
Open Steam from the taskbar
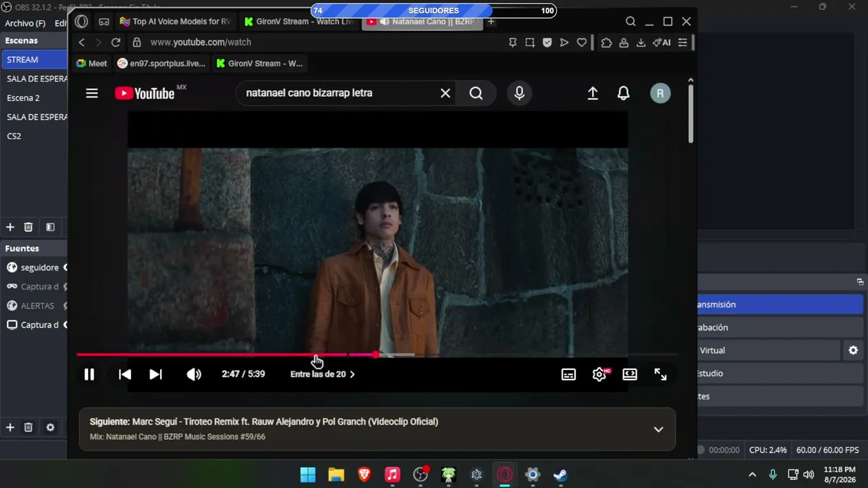point(560,474)
